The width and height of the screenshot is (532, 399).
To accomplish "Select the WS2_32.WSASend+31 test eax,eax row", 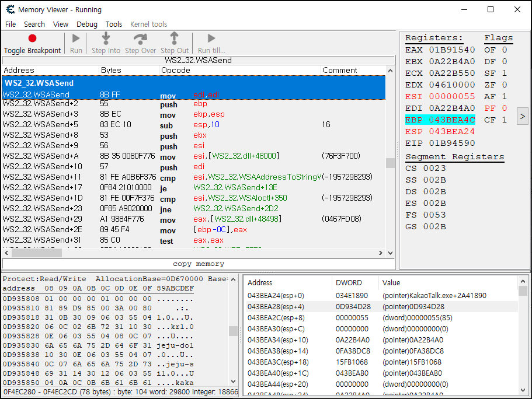I will tap(194, 240).
